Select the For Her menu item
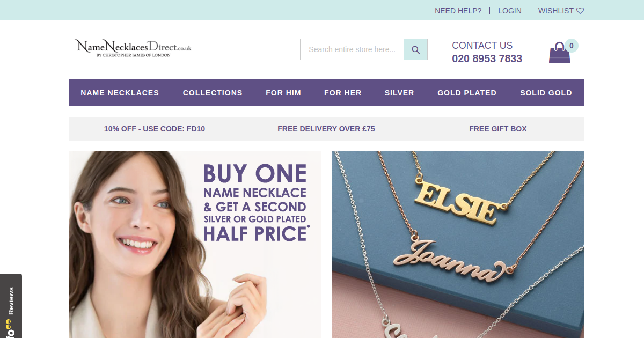 click(x=343, y=93)
